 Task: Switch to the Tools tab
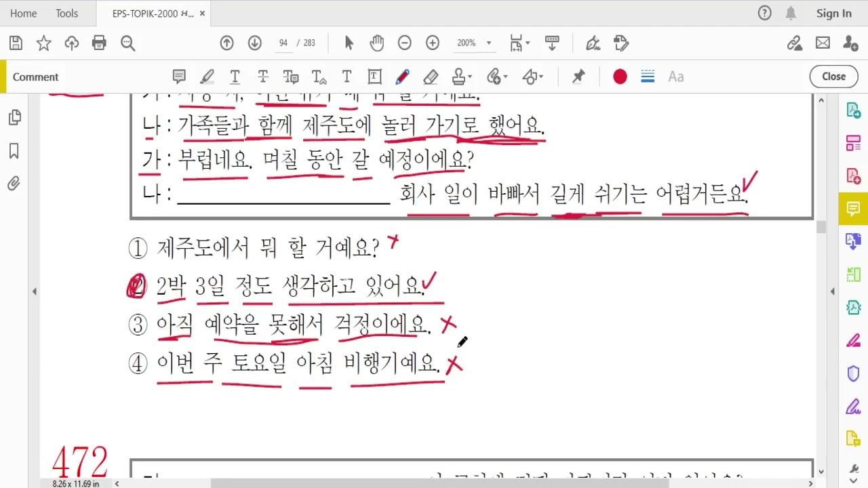pos(66,13)
